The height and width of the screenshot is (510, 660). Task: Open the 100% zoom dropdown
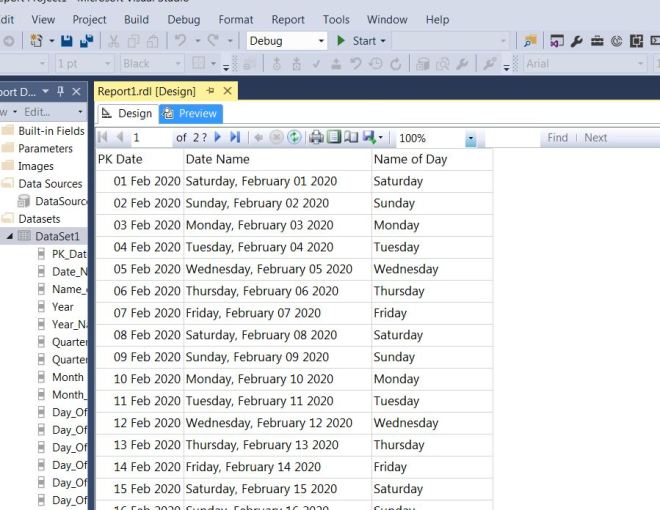pos(470,138)
